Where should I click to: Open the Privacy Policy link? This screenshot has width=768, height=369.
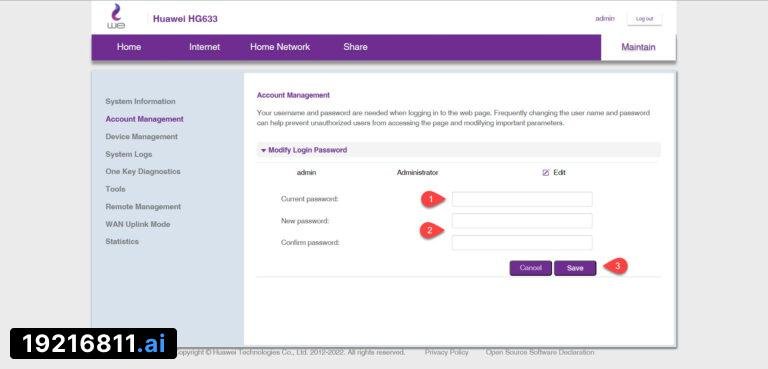[446, 352]
